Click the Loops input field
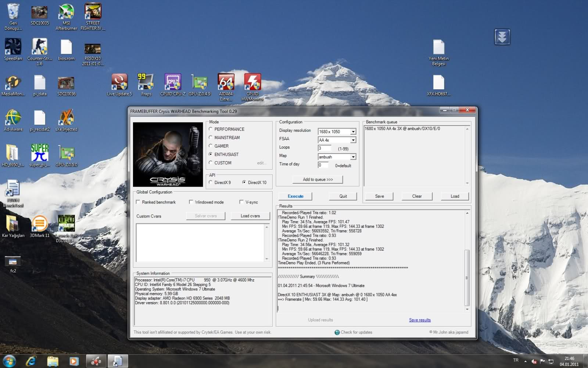The height and width of the screenshot is (368, 588). coord(325,148)
